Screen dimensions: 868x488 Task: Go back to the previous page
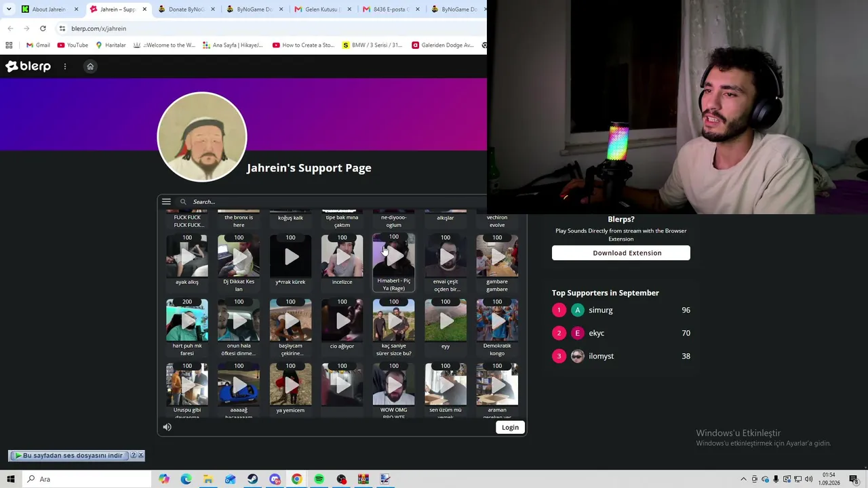click(10, 28)
